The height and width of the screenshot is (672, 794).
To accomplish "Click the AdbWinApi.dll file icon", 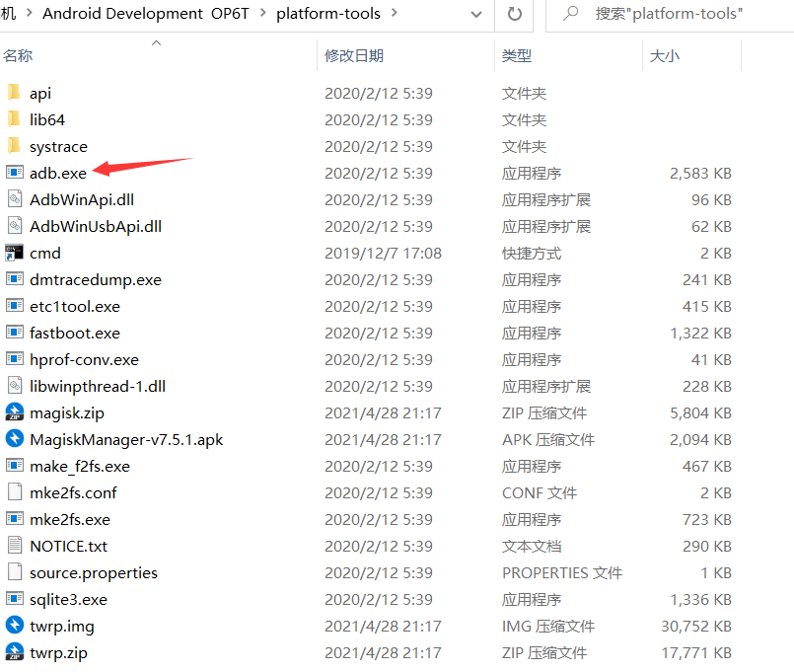I will pyautogui.click(x=15, y=199).
